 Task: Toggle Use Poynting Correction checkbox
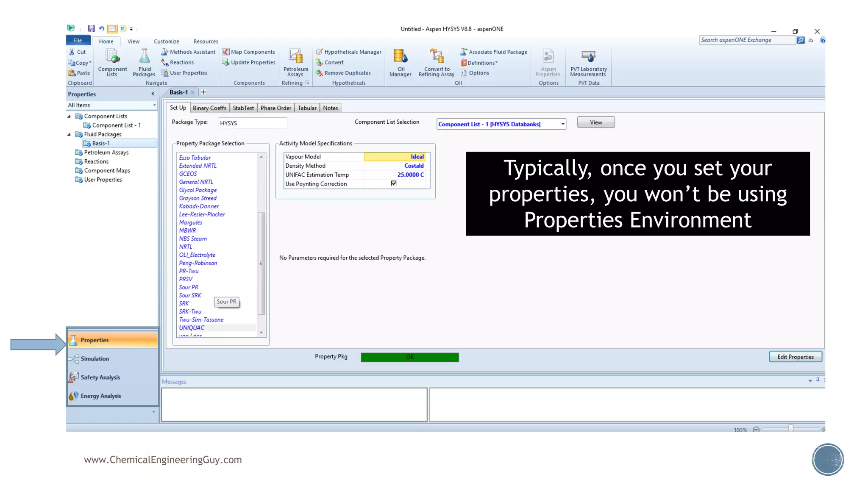click(393, 183)
